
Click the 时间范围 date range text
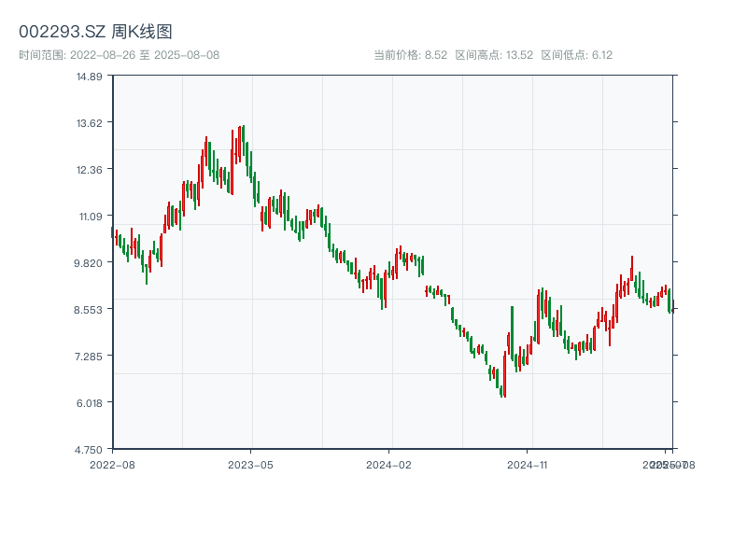tap(119, 55)
